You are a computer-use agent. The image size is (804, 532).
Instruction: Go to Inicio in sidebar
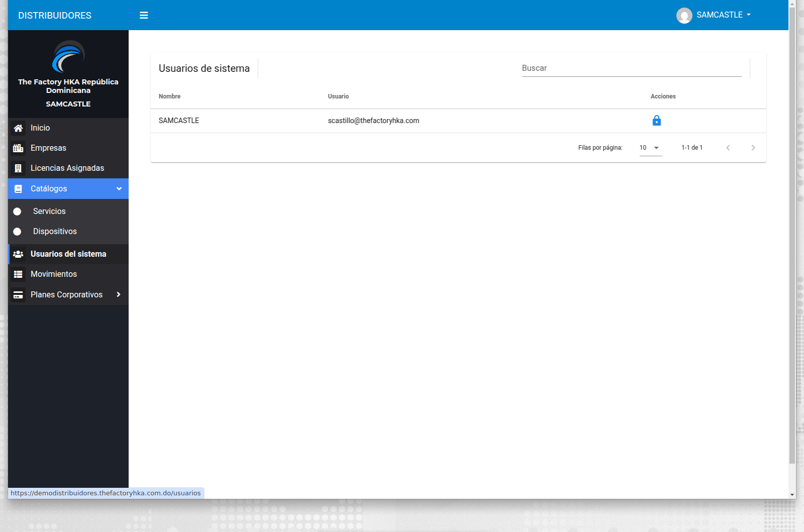pyautogui.click(x=68, y=128)
